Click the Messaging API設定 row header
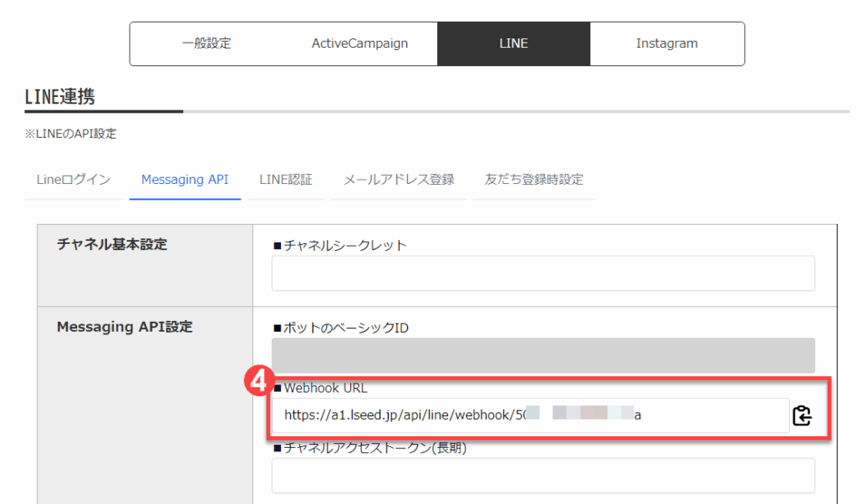Screen dimensions: 856x504 pos(125,327)
